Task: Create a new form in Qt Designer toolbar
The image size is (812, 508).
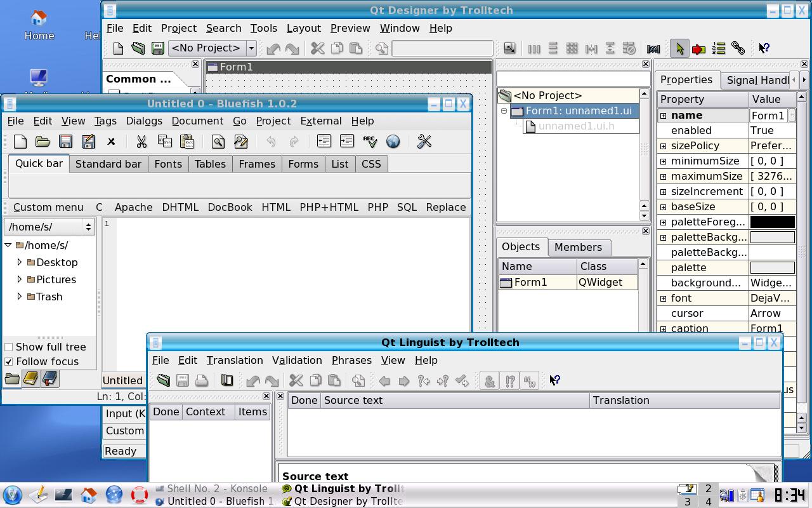Action: pos(118,48)
